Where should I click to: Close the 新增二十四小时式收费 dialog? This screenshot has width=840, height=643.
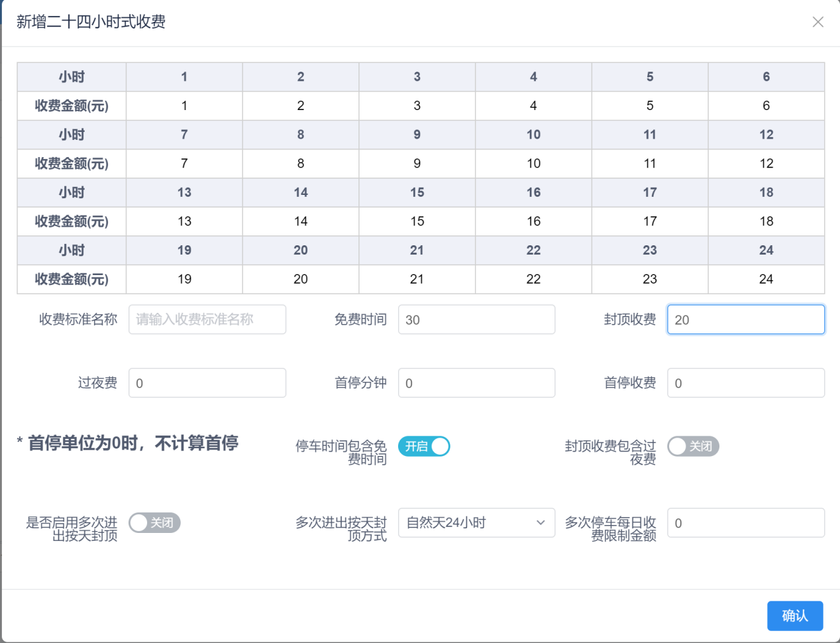(818, 22)
